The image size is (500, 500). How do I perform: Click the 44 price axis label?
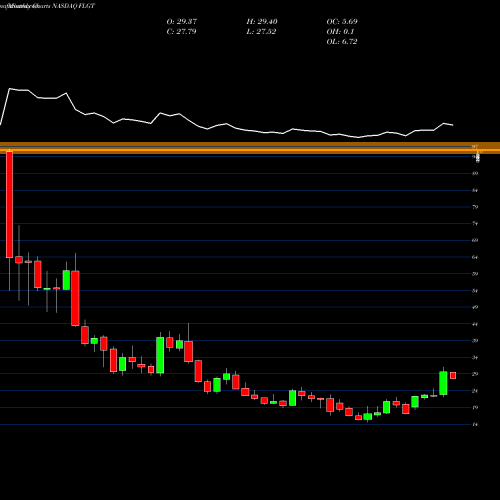[x=475, y=324]
